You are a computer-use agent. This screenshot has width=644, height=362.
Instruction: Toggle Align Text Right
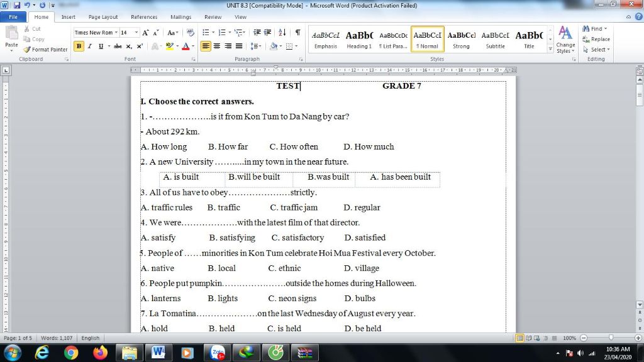(x=228, y=47)
